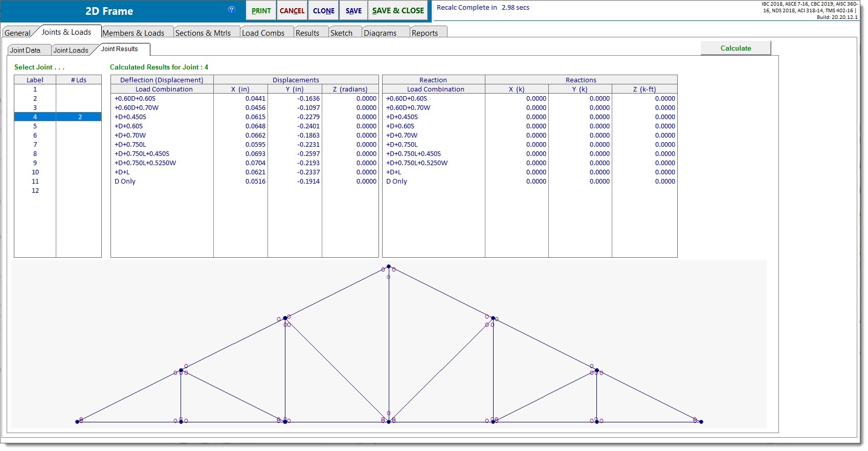Select joint 7 in the joint list
This screenshot has height=451, width=868.
point(35,145)
